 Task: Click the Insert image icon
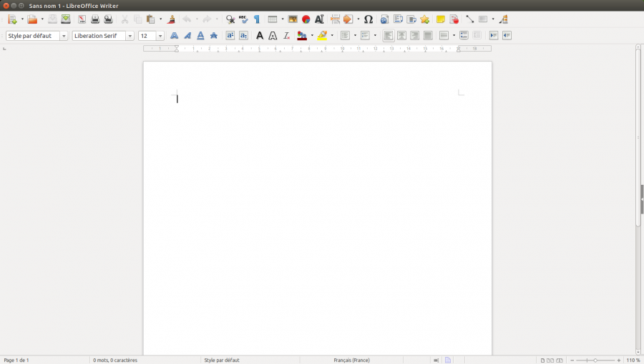pyautogui.click(x=293, y=19)
